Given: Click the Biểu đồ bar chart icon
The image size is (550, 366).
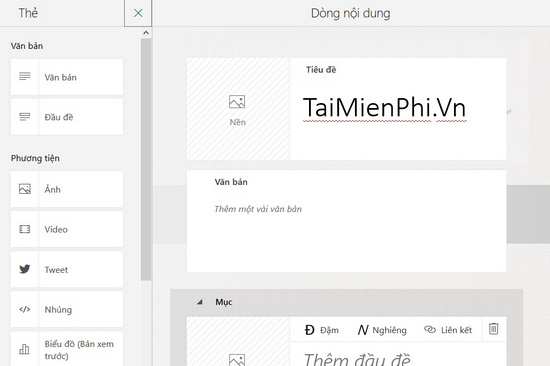Looking at the screenshot, I should 24,349.
